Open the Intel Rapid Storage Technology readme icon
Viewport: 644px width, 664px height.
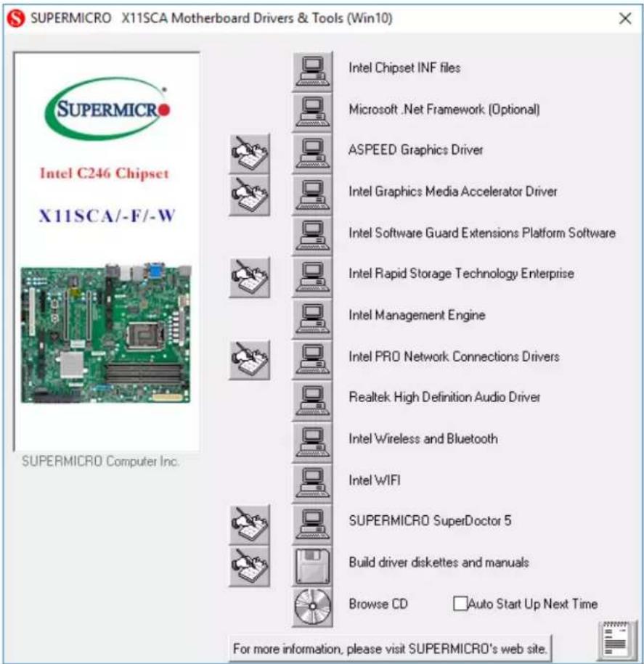[x=250, y=277]
